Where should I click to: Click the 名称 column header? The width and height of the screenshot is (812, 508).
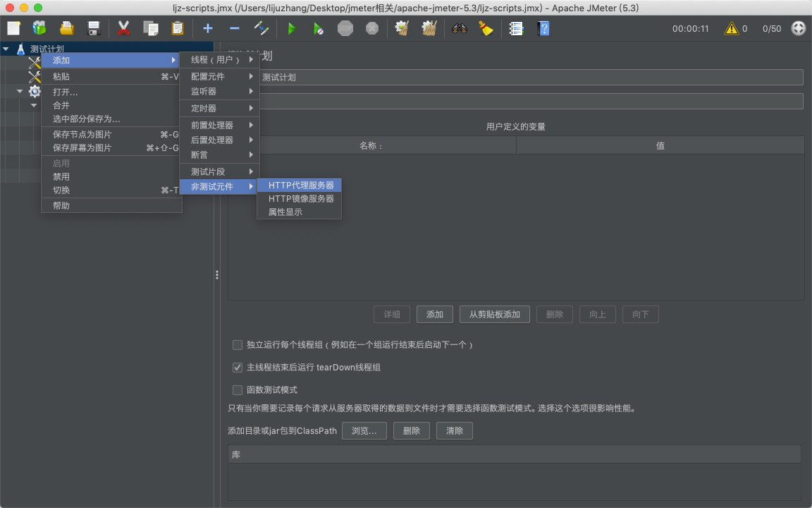pyautogui.click(x=372, y=145)
